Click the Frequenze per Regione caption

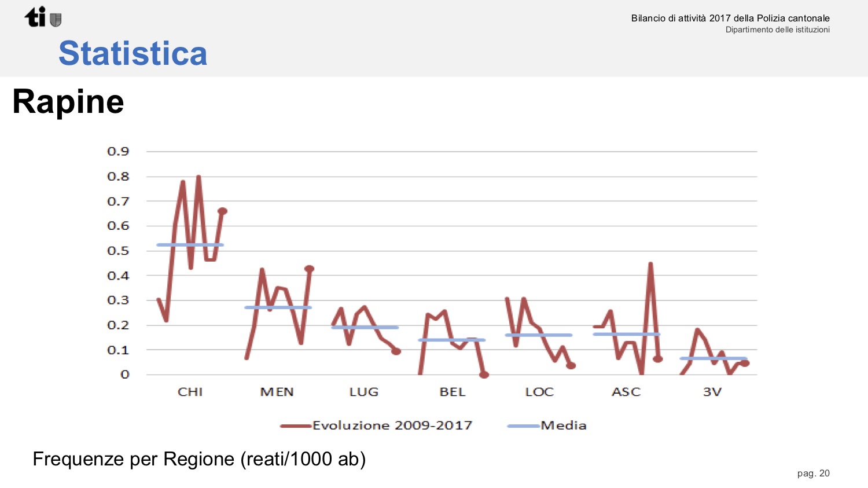[x=199, y=458]
